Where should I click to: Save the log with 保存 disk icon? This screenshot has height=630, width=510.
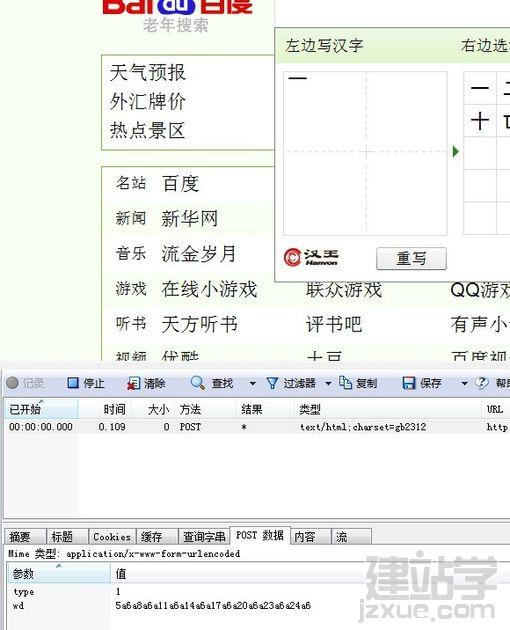click(x=409, y=383)
